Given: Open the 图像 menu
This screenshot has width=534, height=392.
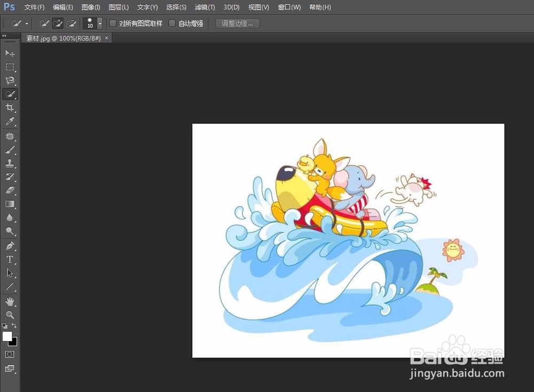Looking at the screenshot, I should point(90,7).
